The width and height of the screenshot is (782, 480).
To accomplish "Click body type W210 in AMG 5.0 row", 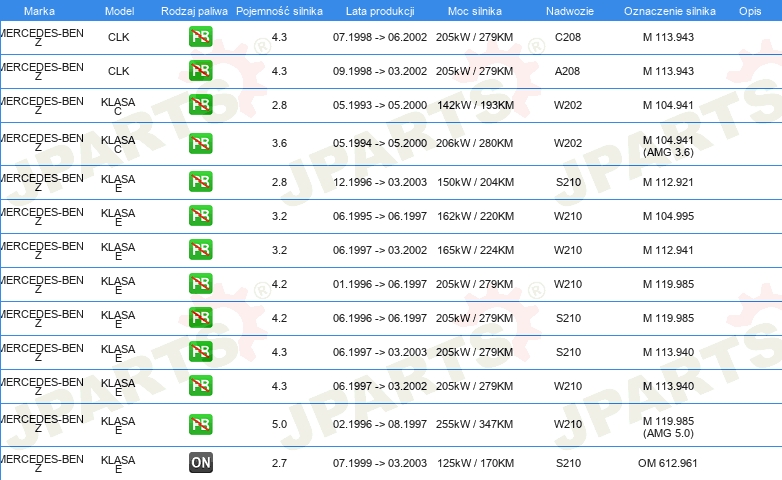I will (568, 424).
